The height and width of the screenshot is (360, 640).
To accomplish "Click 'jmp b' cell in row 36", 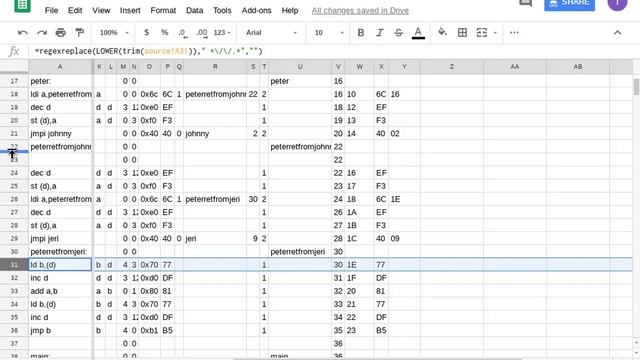I will click(60, 330).
